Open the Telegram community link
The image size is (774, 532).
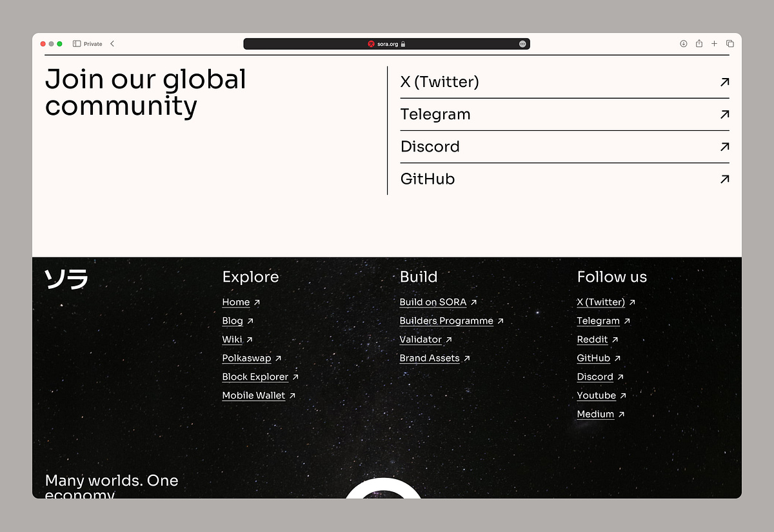435,114
